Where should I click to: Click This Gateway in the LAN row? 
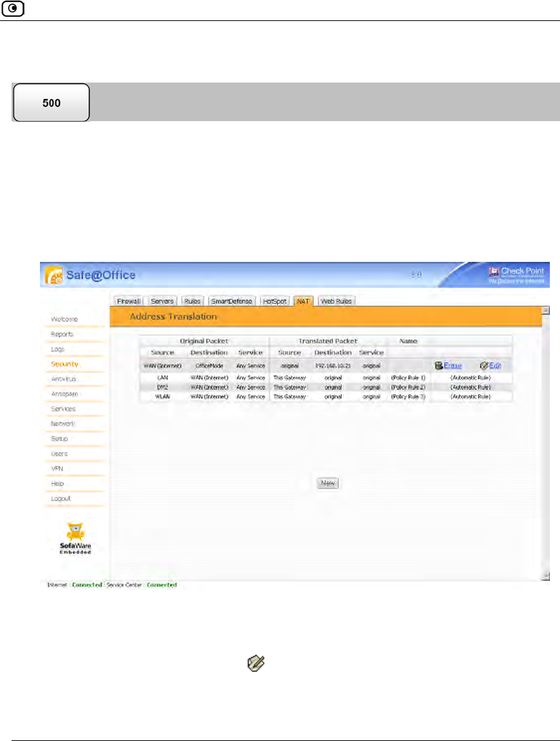pyautogui.click(x=289, y=378)
